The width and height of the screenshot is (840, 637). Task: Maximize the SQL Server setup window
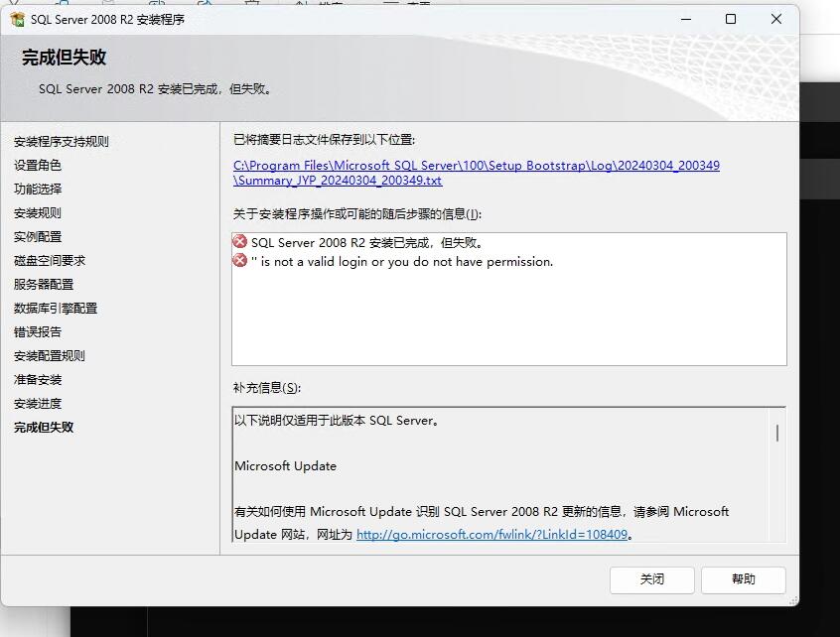[731, 19]
